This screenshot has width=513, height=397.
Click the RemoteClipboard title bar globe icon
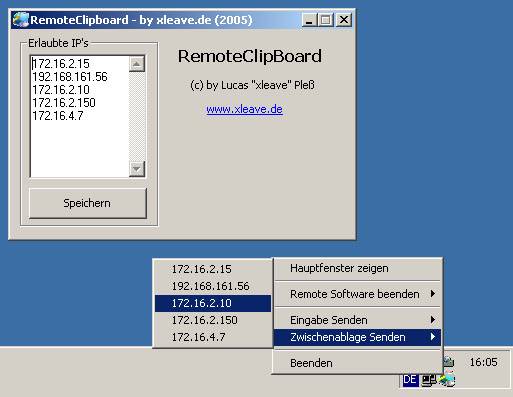pyautogui.click(x=20, y=20)
